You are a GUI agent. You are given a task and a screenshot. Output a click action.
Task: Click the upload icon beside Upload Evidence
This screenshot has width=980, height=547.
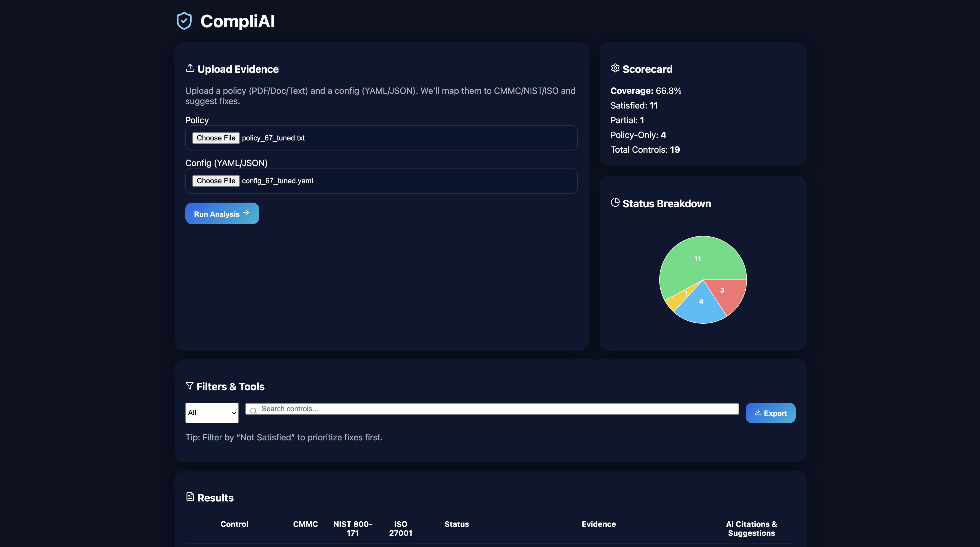coord(190,68)
